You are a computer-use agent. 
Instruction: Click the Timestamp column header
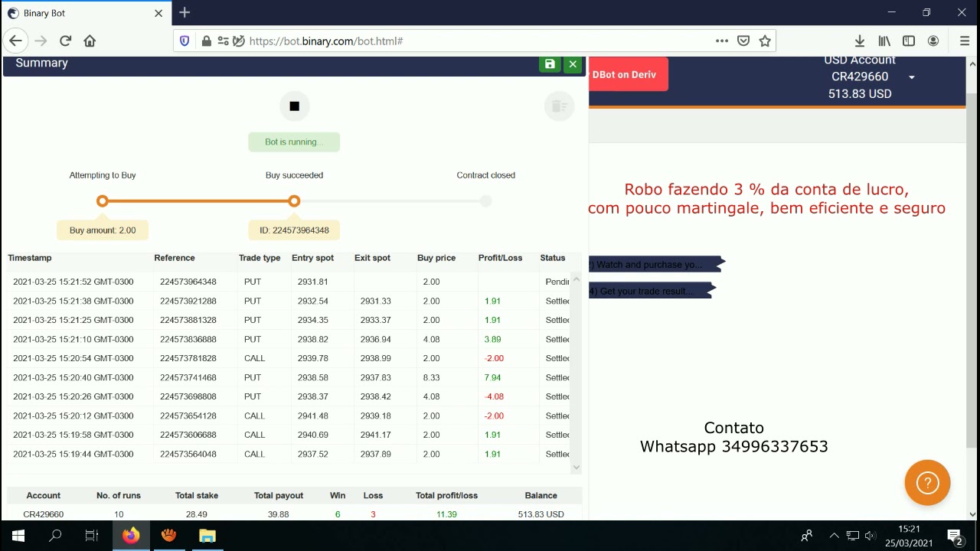[30, 258]
